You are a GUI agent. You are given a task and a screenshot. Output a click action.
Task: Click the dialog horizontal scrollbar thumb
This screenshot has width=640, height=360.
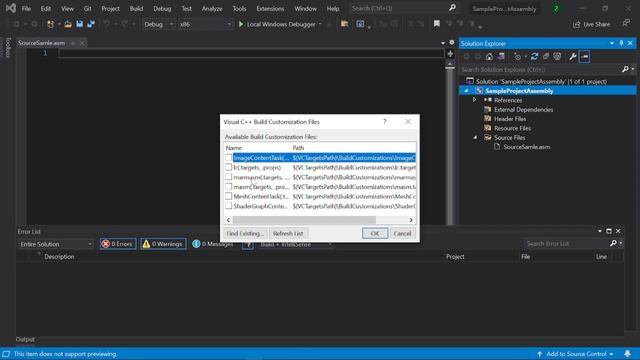pyautogui.click(x=304, y=220)
